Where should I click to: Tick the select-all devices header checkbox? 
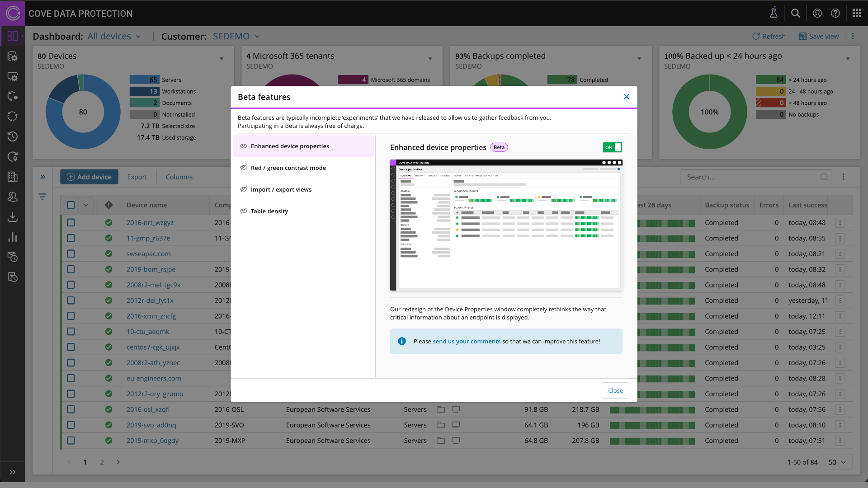(71, 205)
